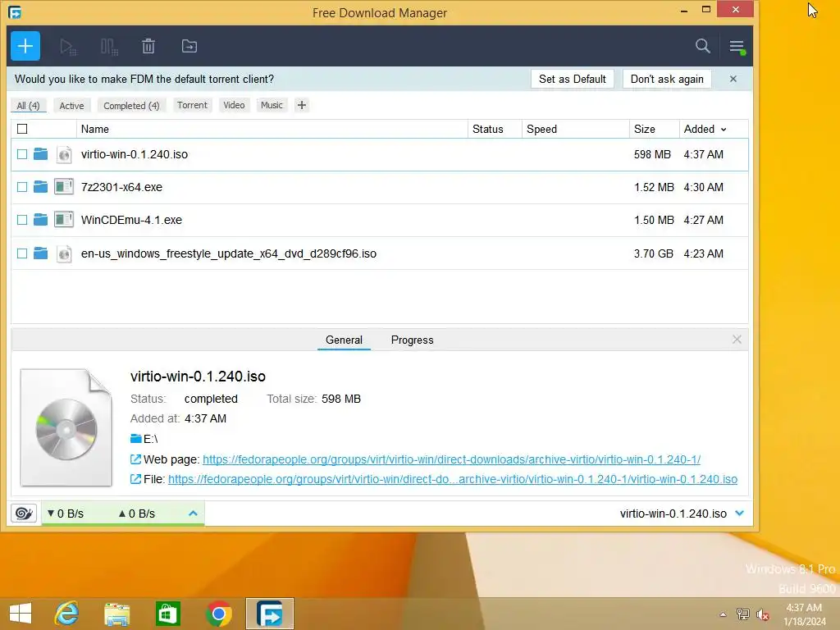Move download using folder arrow icon

click(x=189, y=47)
